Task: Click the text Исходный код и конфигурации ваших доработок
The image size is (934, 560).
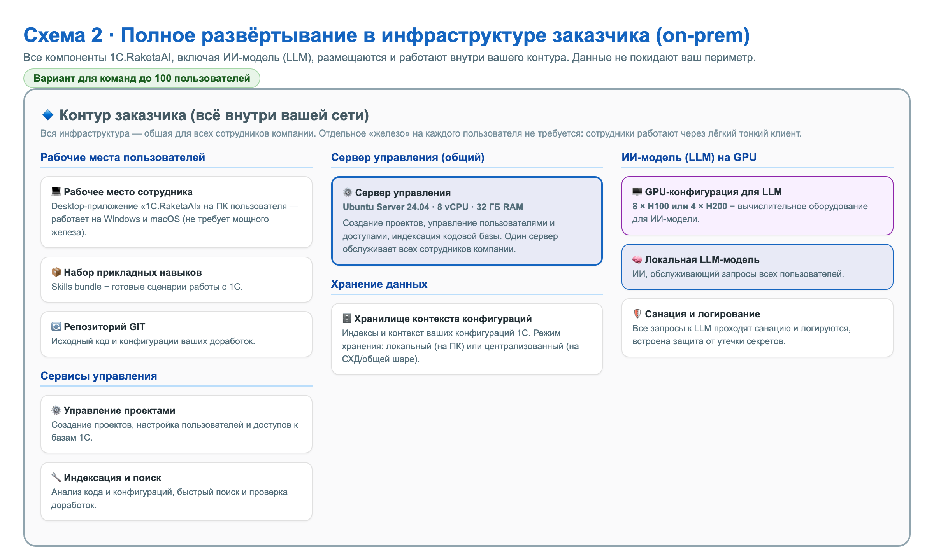Action: coord(153,341)
